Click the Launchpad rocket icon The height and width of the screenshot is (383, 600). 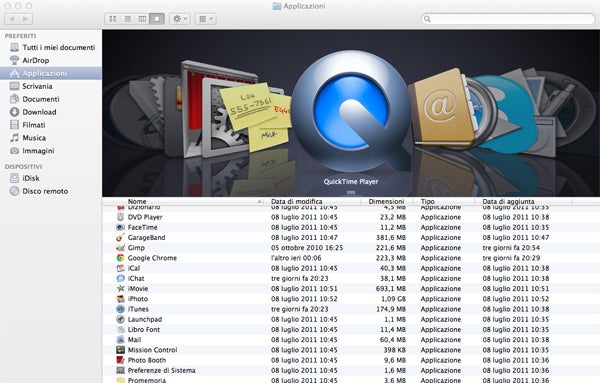121,319
